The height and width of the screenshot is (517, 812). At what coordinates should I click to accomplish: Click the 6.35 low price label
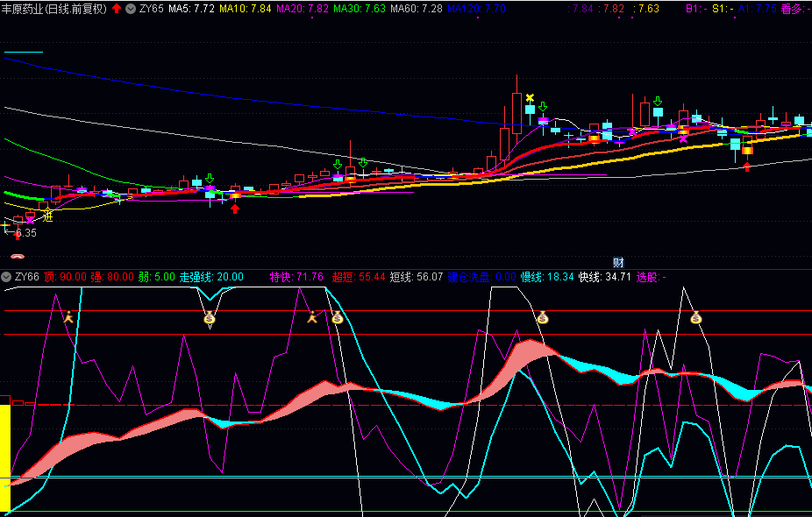25,233
